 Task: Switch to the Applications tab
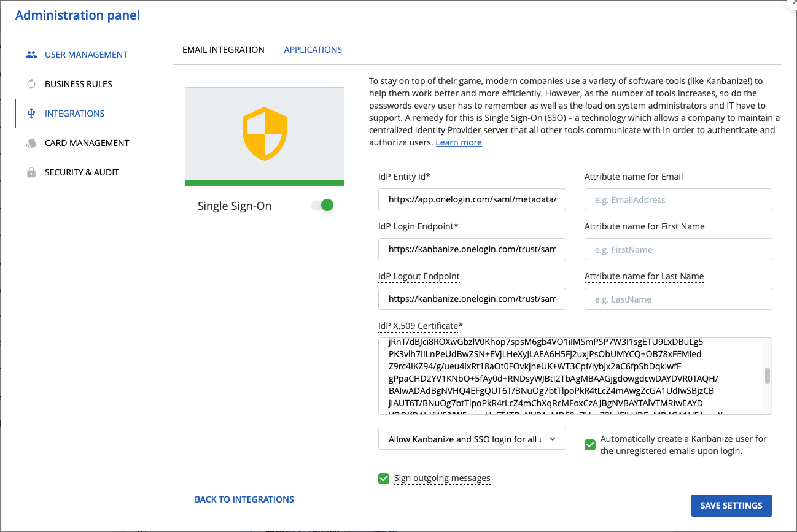313,50
